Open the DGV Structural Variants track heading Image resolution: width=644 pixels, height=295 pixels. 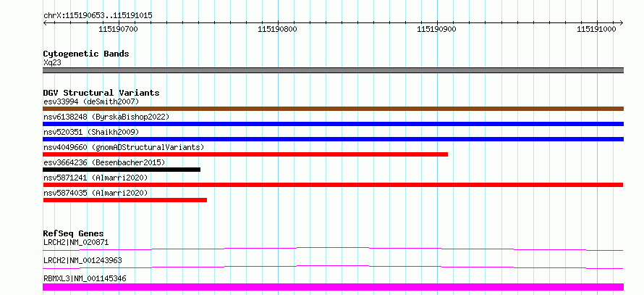tap(101, 93)
